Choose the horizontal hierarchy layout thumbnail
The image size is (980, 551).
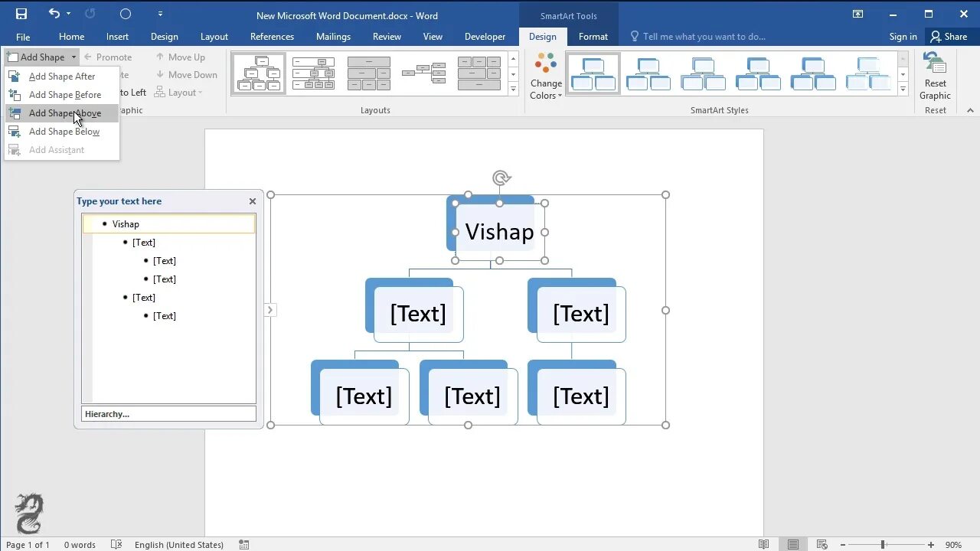coord(424,73)
